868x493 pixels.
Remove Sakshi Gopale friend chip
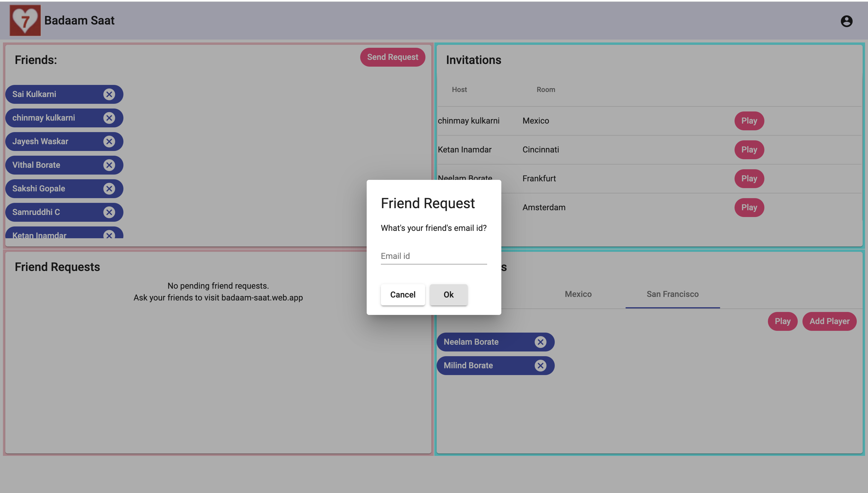[x=109, y=189]
